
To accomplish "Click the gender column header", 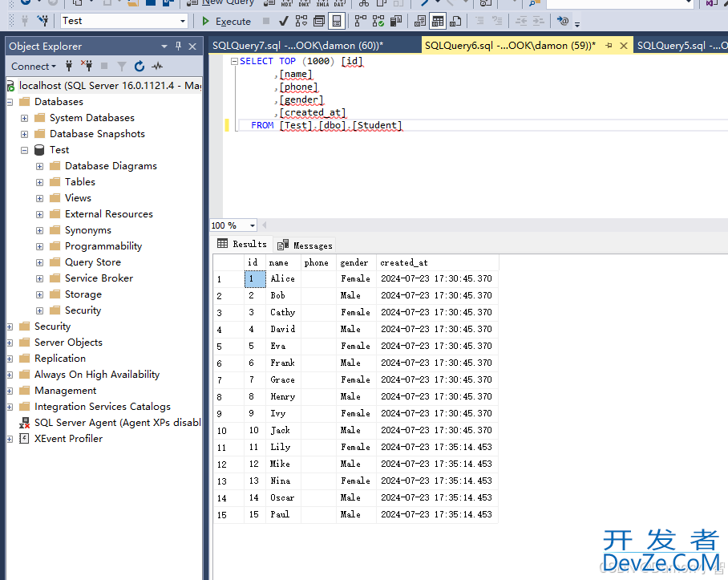I will pyautogui.click(x=357, y=262).
